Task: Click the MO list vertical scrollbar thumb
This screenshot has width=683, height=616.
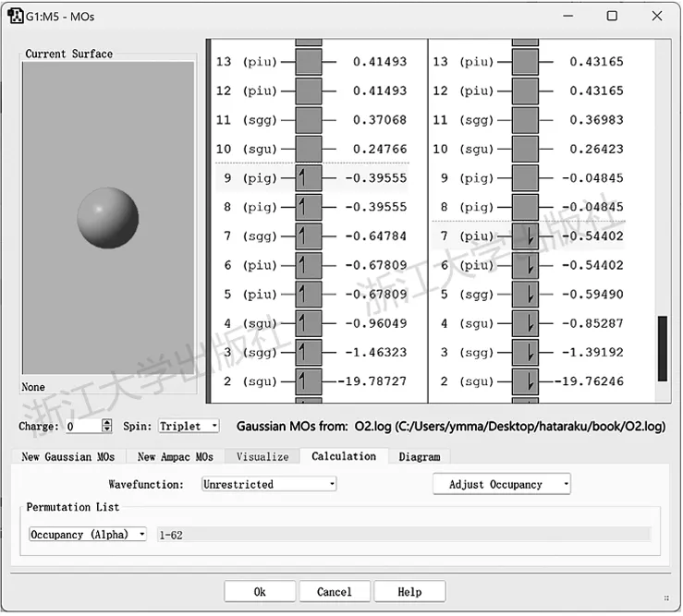Action: click(x=663, y=349)
